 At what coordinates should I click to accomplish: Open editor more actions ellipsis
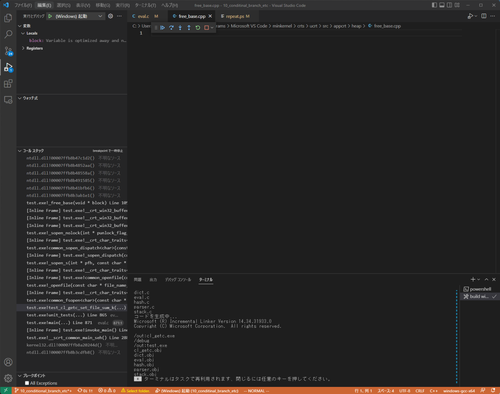[493, 16]
